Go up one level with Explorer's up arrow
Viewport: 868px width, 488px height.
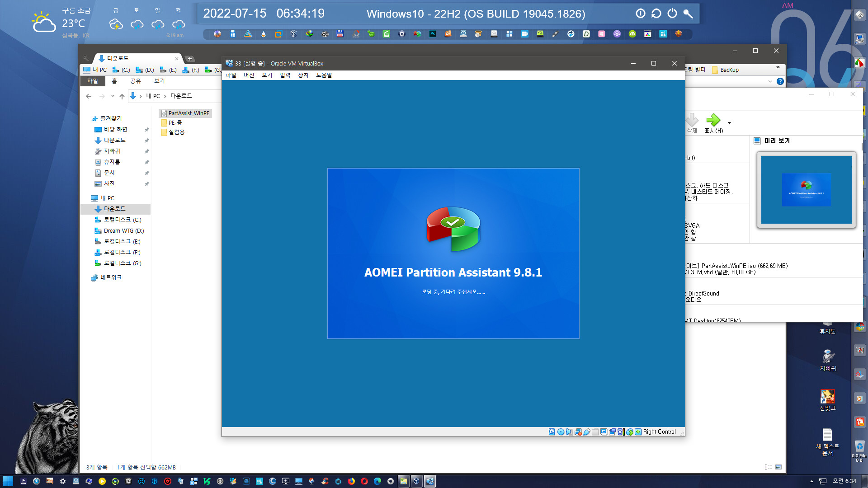click(122, 96)
